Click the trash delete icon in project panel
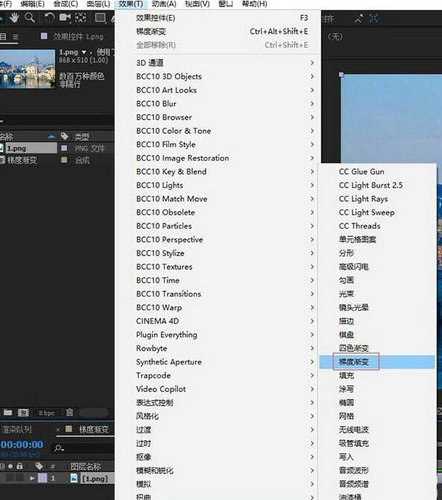This screenshot has width=442, height=500. (x=69, y=413)
